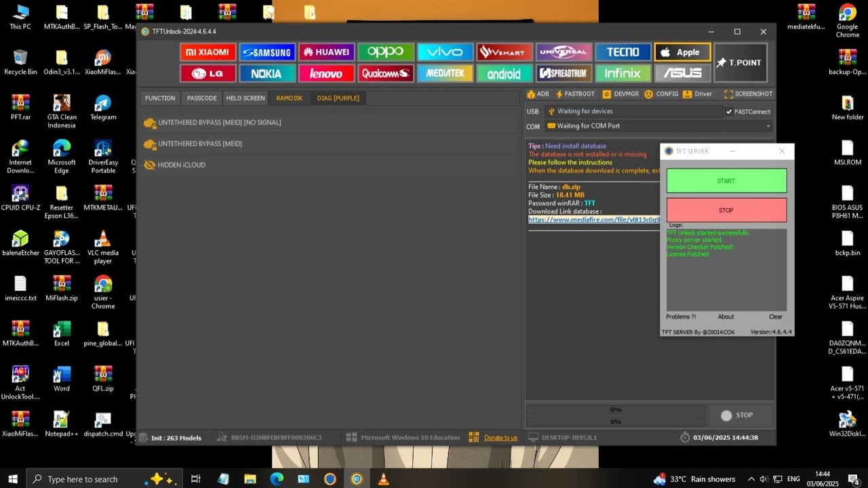Image resolution: width=868 pixels, height=488 pixels.
Task: Select the Apple brand button
Action: (682, 52)
